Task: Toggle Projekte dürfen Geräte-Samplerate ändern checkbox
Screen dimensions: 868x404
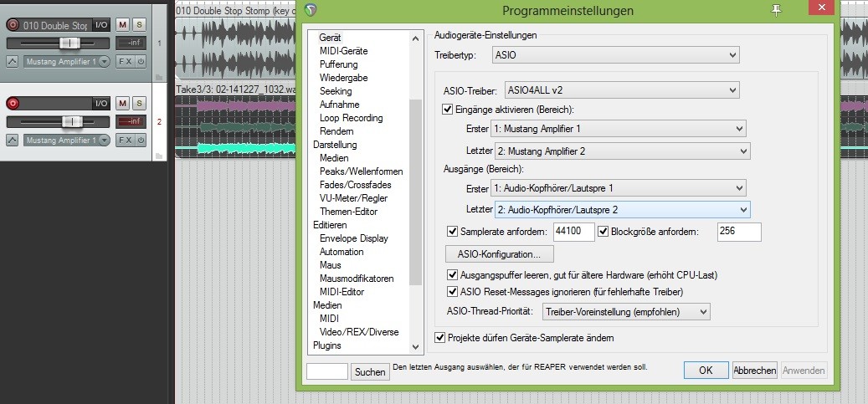Action: (440, 338)
